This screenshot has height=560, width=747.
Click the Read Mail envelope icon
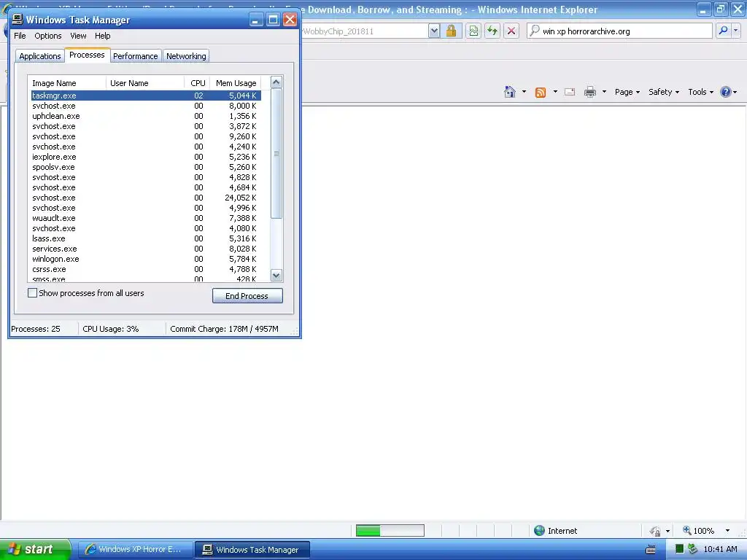tap(570, 92)
